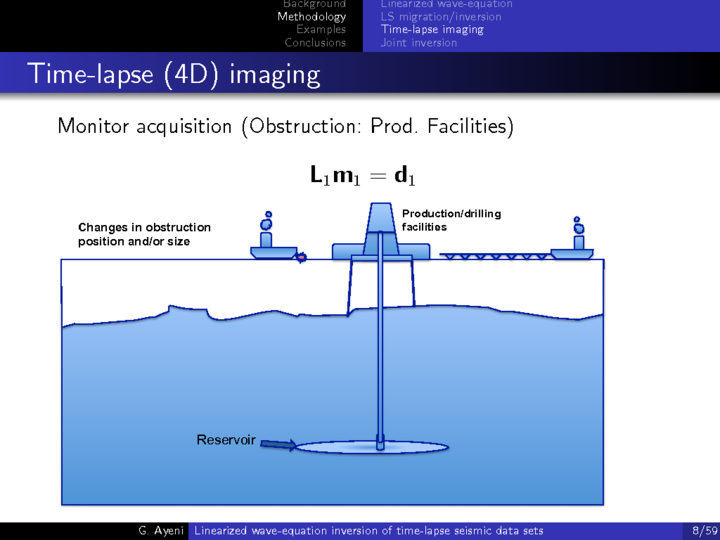Click the presentation title in the footer bar

point(368,530)
